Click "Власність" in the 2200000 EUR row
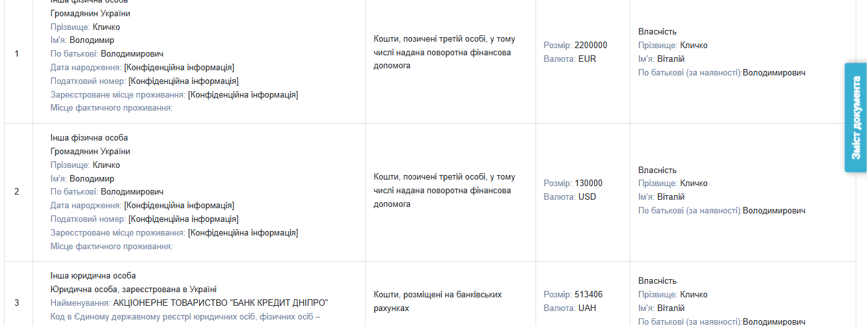868x326 pixels. click(657, 32)
